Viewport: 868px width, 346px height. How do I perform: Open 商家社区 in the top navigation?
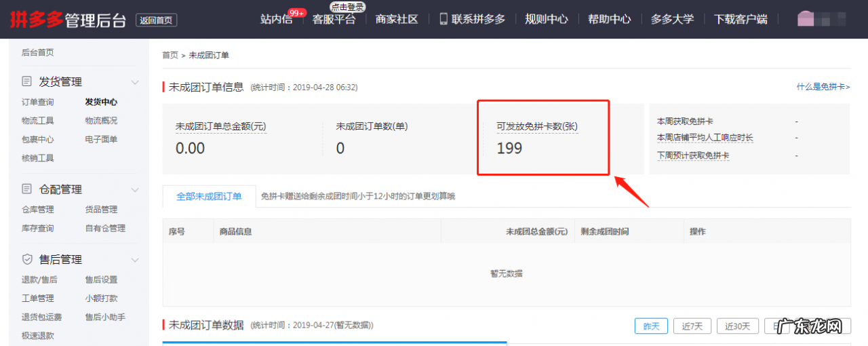(397, 19)
